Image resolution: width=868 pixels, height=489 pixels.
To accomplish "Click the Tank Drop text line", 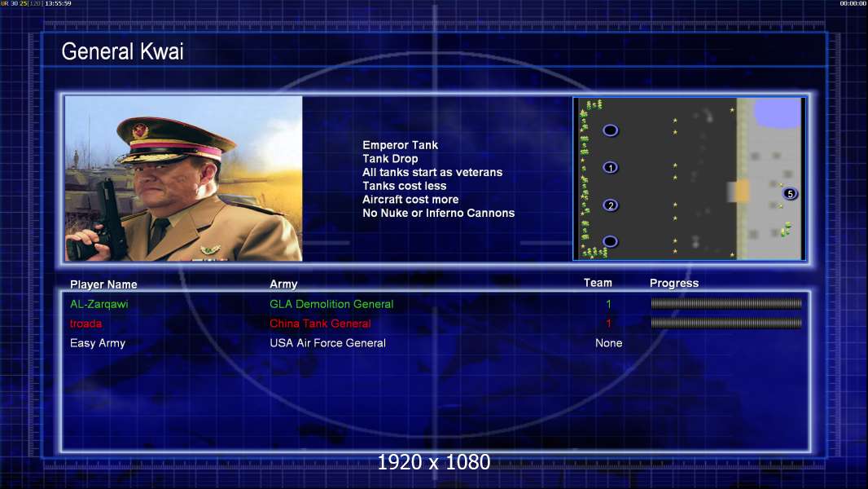I will pos(390,158).
